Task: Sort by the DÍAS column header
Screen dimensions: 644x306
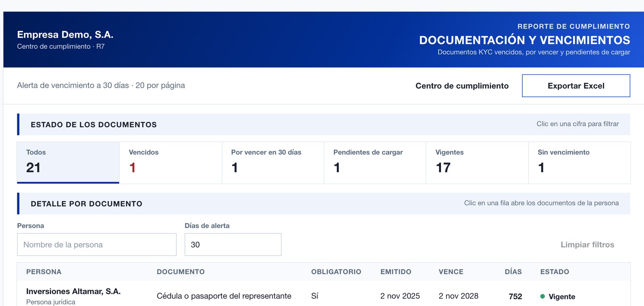Action: tap(513, 272)
